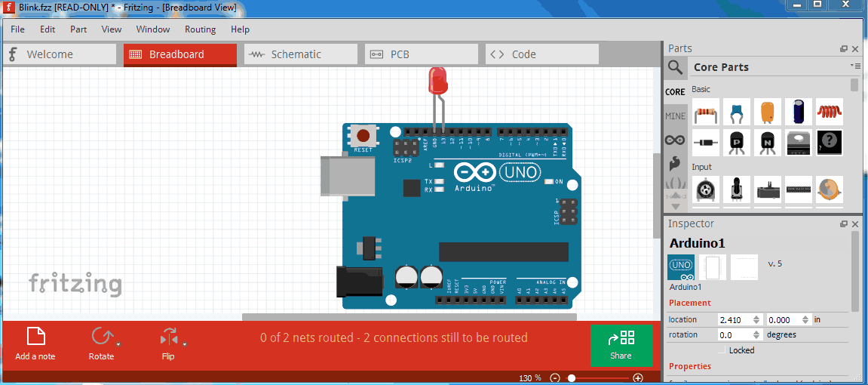This screenshot has width=868, height=385.
Task: Open the Rotate options dropdown arrow
Action: point(118,344)
